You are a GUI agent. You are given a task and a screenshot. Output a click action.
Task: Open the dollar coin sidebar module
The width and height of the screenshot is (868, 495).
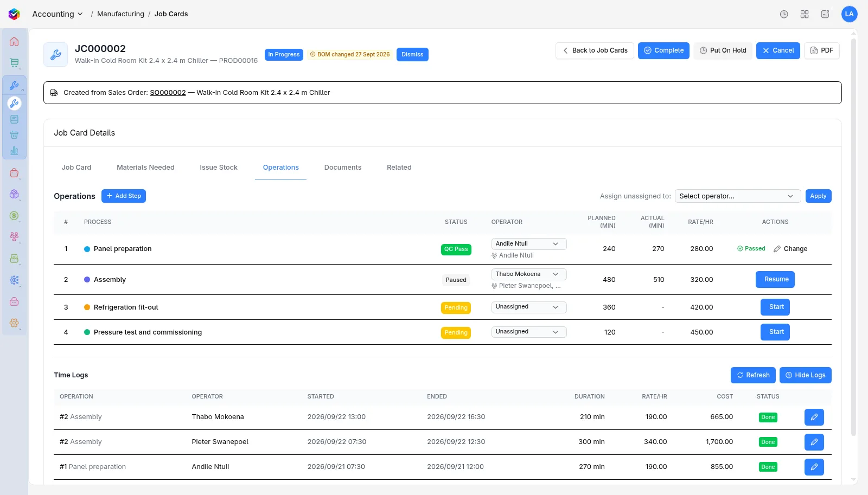tap(14, 216)
